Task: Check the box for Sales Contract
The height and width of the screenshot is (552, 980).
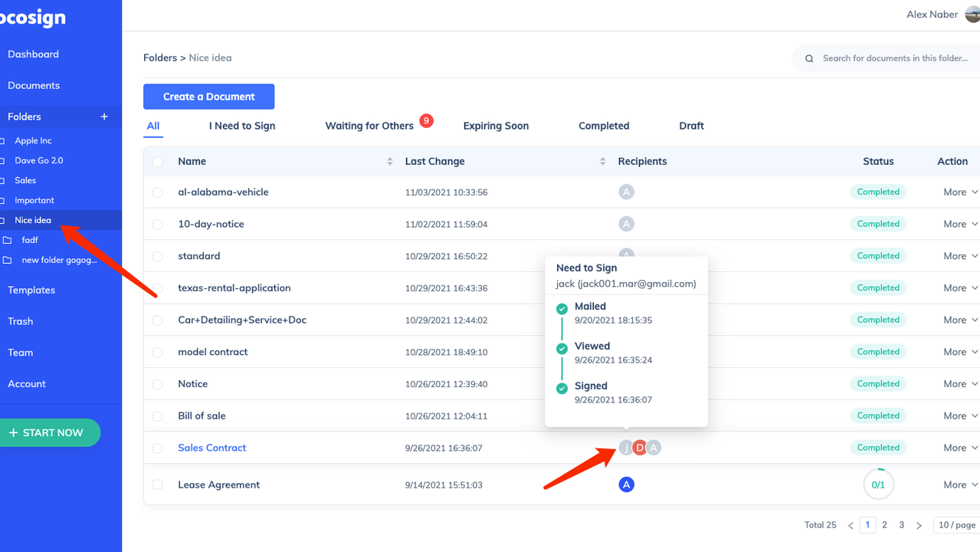Action: coord(157,448)
